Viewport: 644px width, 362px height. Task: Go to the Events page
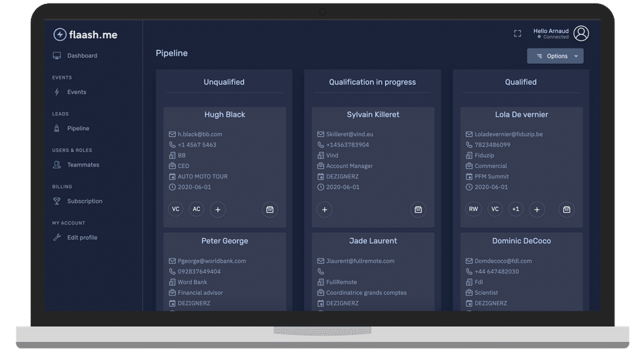[69, 92]
